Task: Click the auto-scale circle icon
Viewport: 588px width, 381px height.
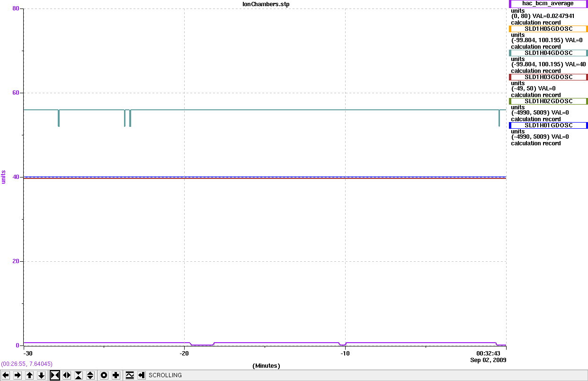Action: click(104, 375)
